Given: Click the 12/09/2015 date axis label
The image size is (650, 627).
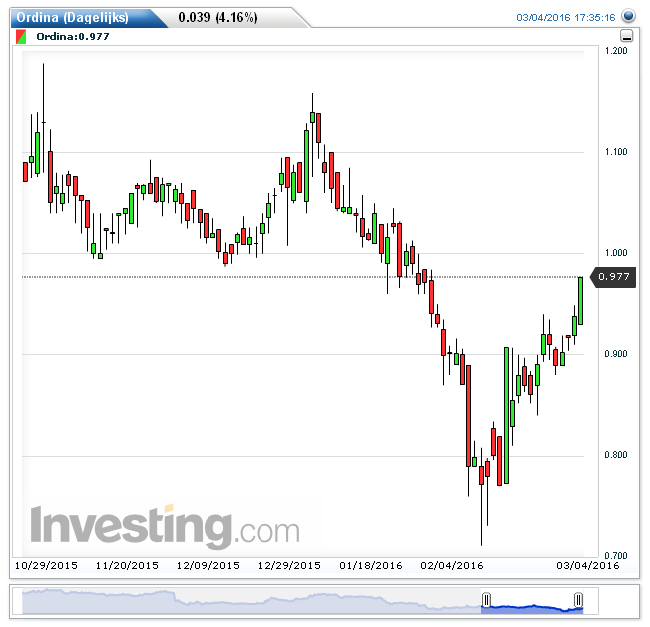Looking at the screenshot, I should (x=208, y=566).
